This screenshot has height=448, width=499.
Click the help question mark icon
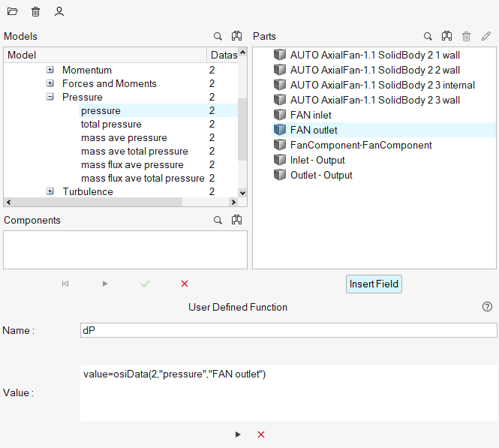(x=487, y=307)
